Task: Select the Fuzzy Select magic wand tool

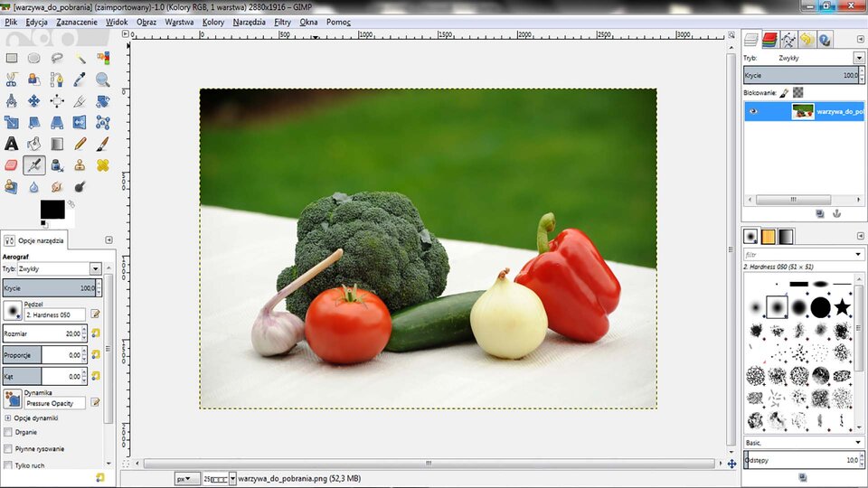Action: pos(80,58)
